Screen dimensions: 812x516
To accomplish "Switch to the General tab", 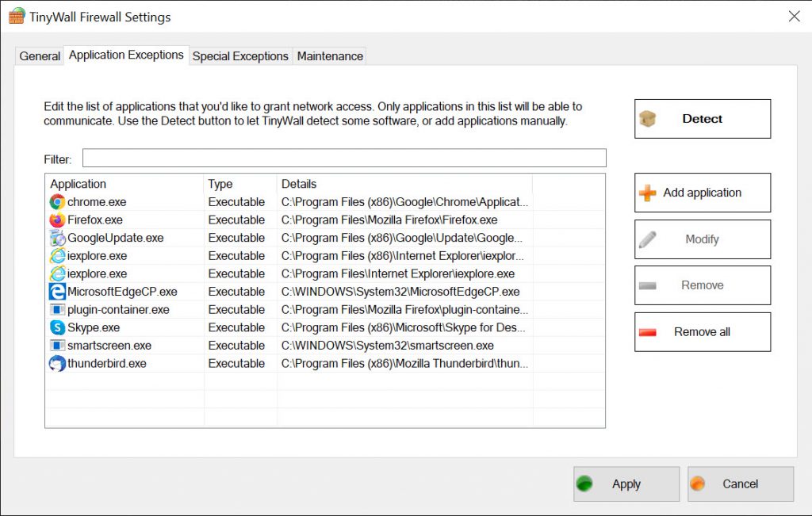I will point(40,56).
